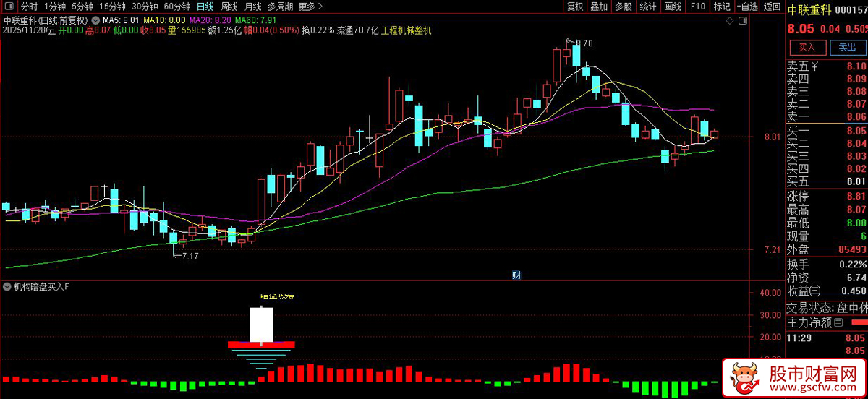Screen dimensions: 868x399
Task: Open 统计 statistics tool
Action: 648,7
